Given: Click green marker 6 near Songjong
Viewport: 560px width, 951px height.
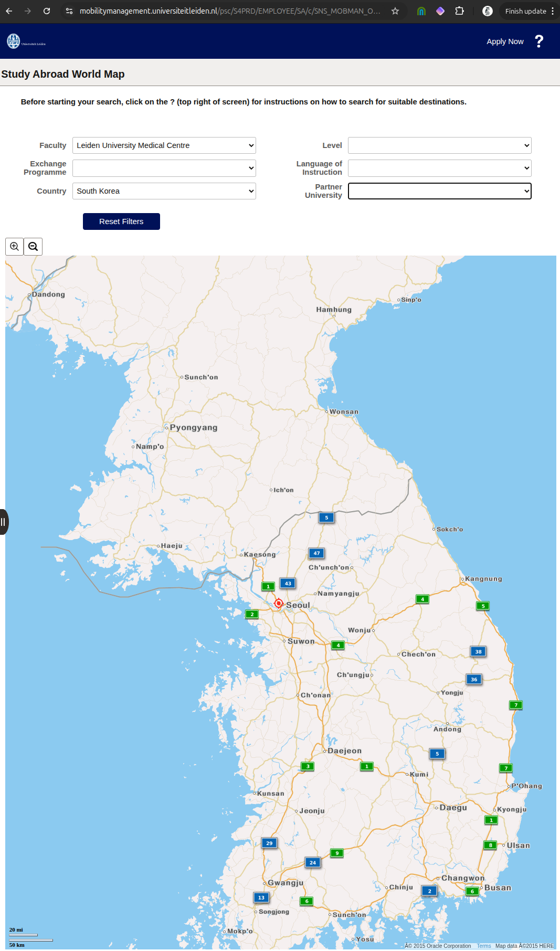Looking at the screenshot, I should 307,901.
